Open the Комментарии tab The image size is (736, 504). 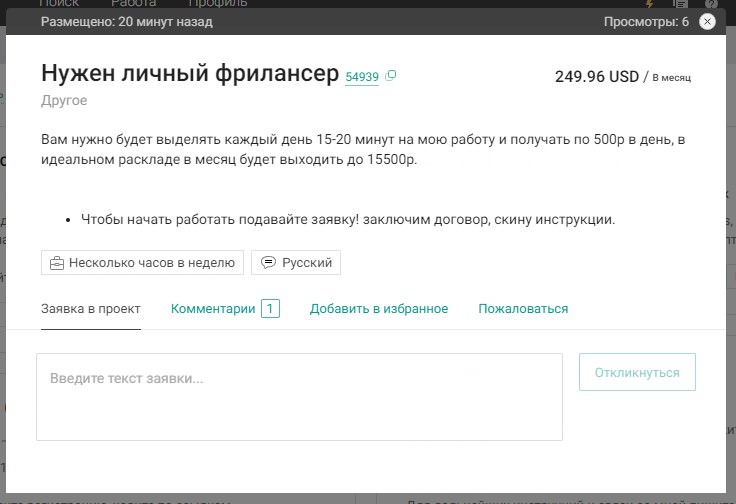coord(213,309)
